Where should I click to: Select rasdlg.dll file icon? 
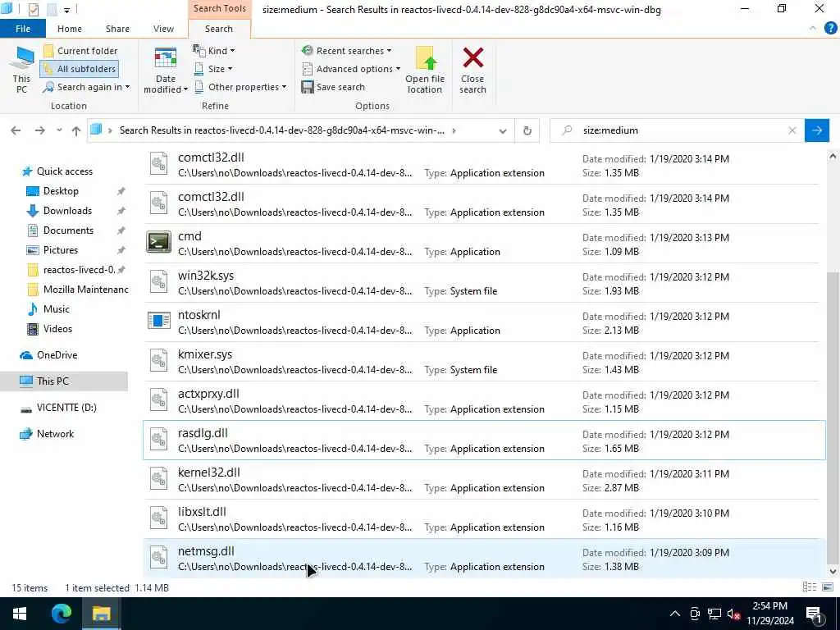158,439
